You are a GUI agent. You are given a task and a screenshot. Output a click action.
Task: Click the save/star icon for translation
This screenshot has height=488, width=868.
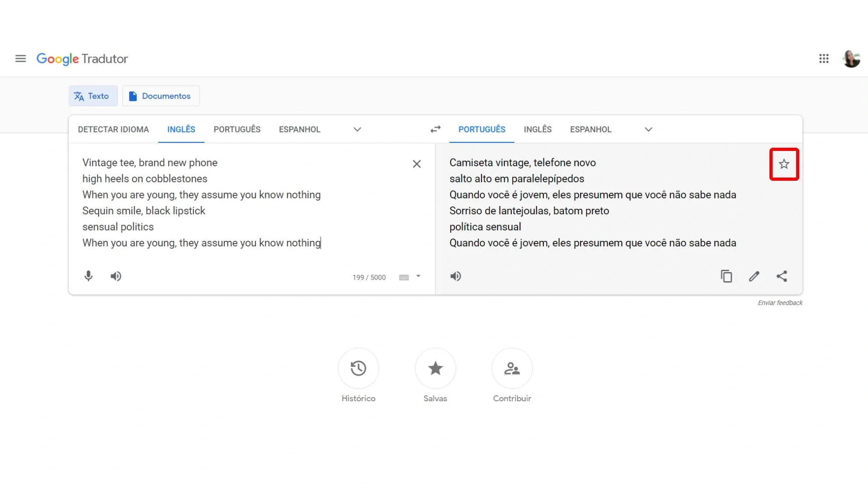click(783, 164)
